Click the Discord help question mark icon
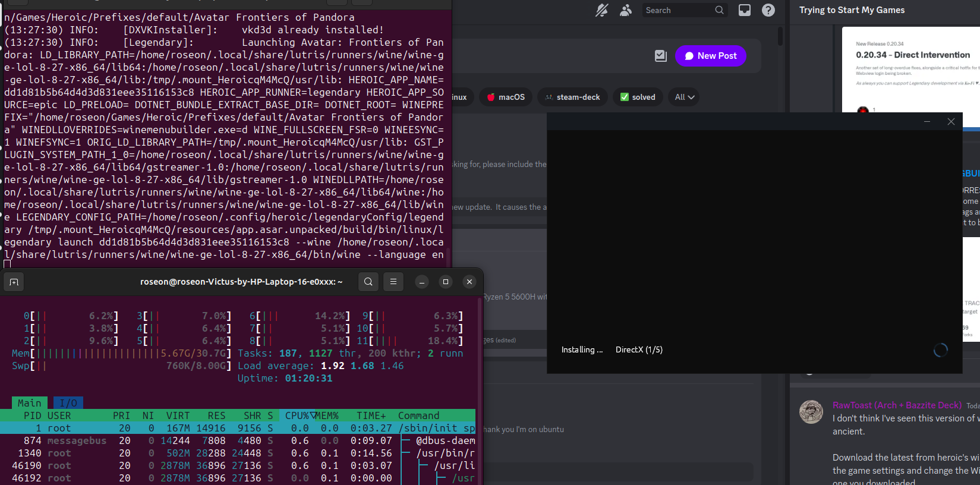This screenshot has height=485, width=980. pos(768,10)
